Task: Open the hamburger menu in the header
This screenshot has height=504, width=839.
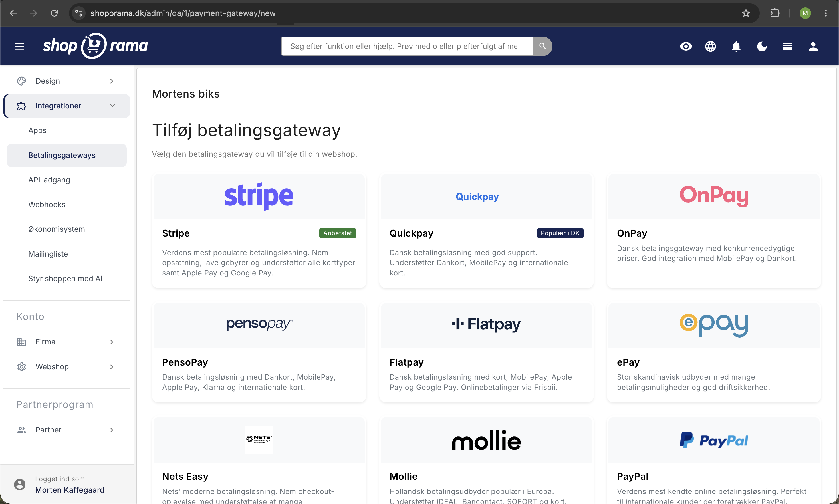Action: point(19,46)
